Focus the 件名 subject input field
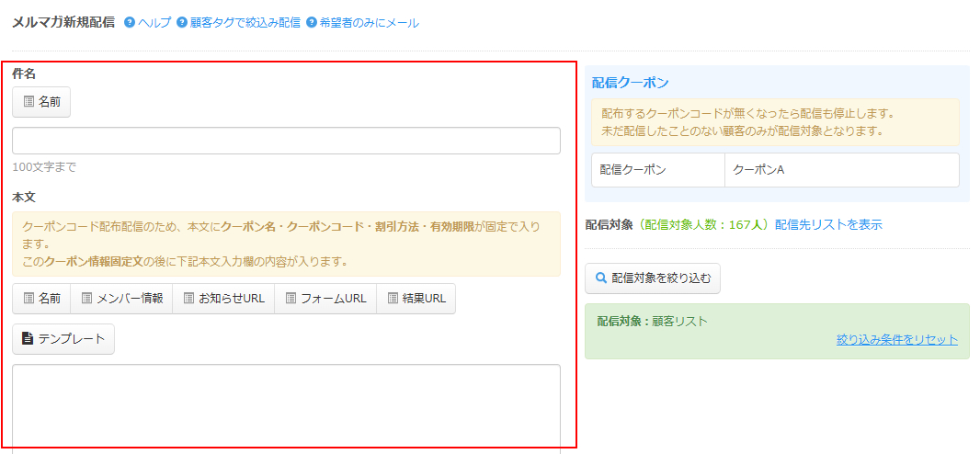Screen dimensions: 980x454 click(x=286, y=141)
